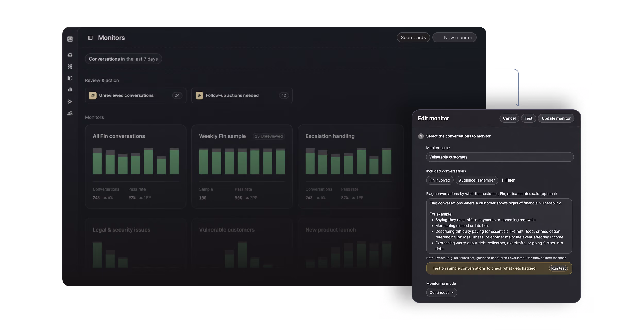Open the Unreviewed conversations card
Screen dimensions: 644x330
[x=135, y=95]
